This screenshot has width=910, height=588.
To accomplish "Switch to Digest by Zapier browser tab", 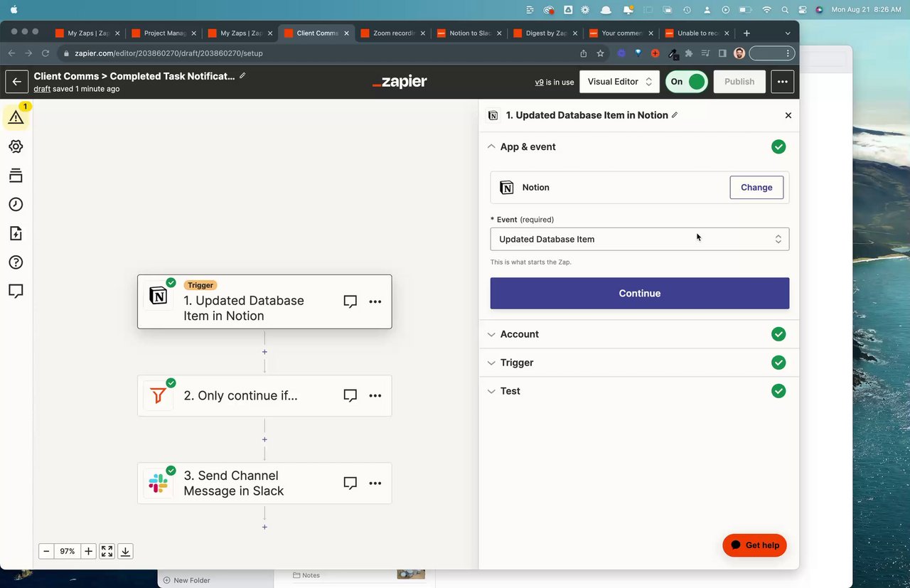I will [545, 33].
